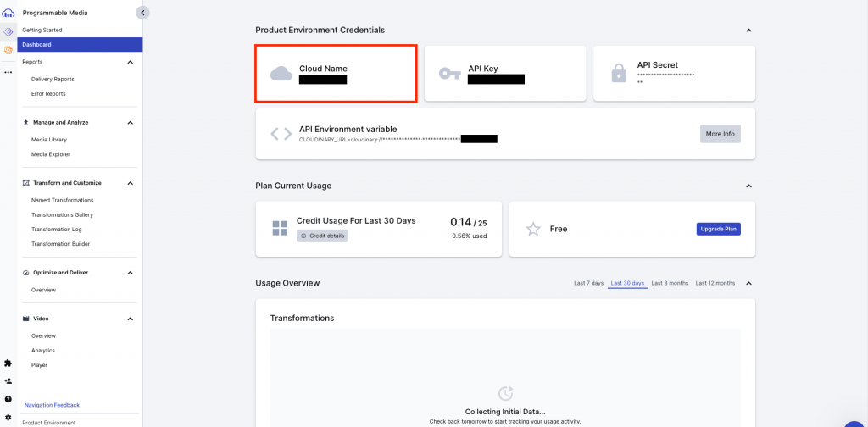
Task: Open Transformations Gallery
Action: click(x=62, y=214)
